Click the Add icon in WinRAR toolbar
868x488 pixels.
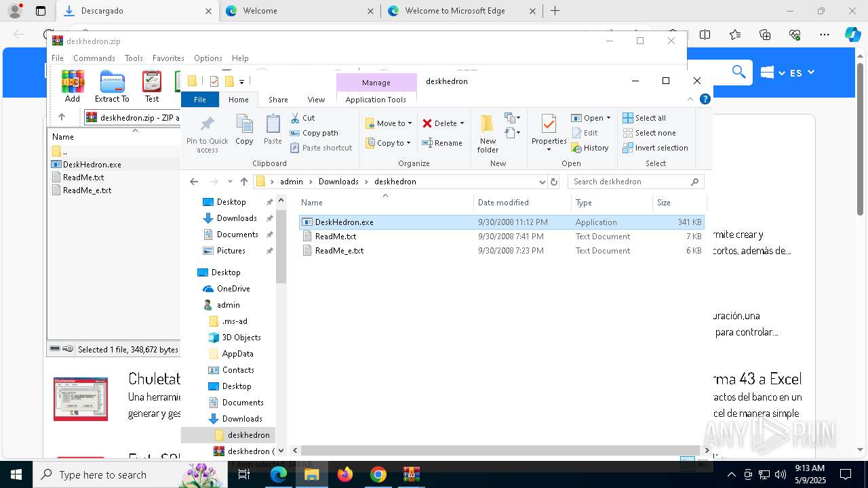click(x=73, y=86)
